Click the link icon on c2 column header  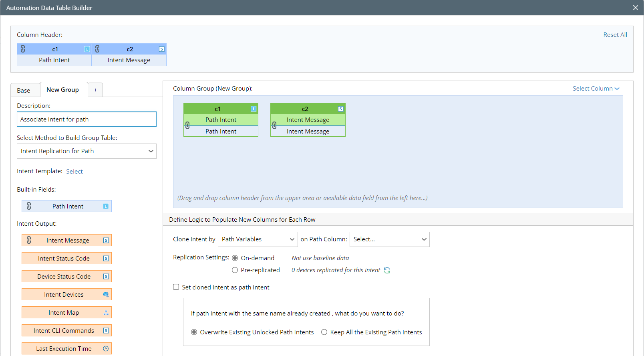(97, 49)
